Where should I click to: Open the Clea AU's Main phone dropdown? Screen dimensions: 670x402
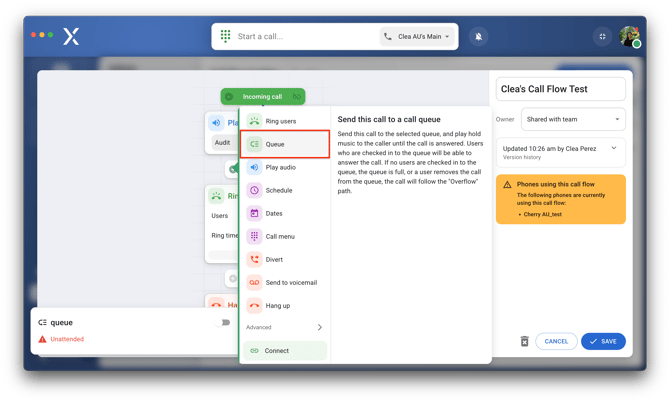417,37
